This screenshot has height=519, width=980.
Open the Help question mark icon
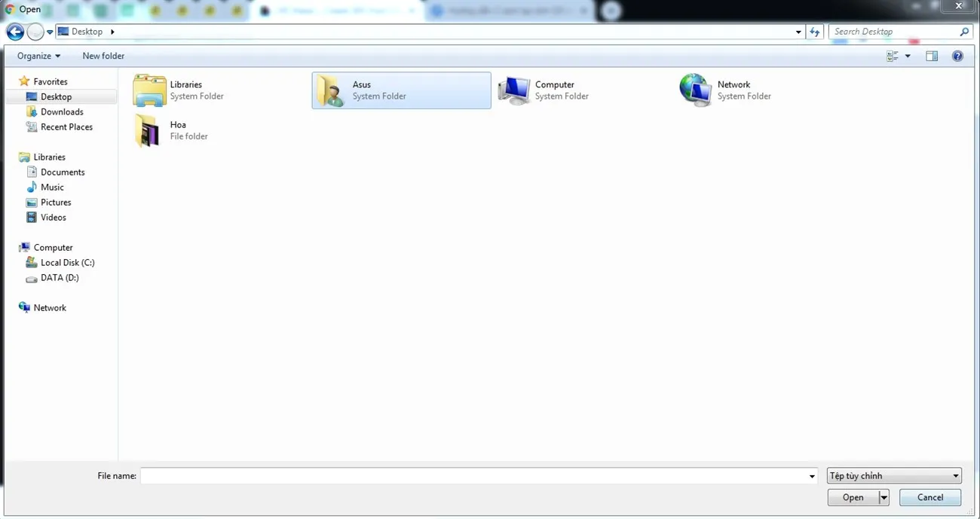957,55
